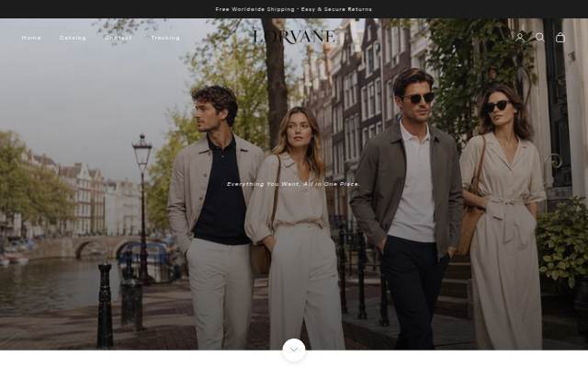The width and height of the screenshot is (588, 368).
Task: Click 'Everything You Want. All In One Place.' tagline
Action: (294, 184)
